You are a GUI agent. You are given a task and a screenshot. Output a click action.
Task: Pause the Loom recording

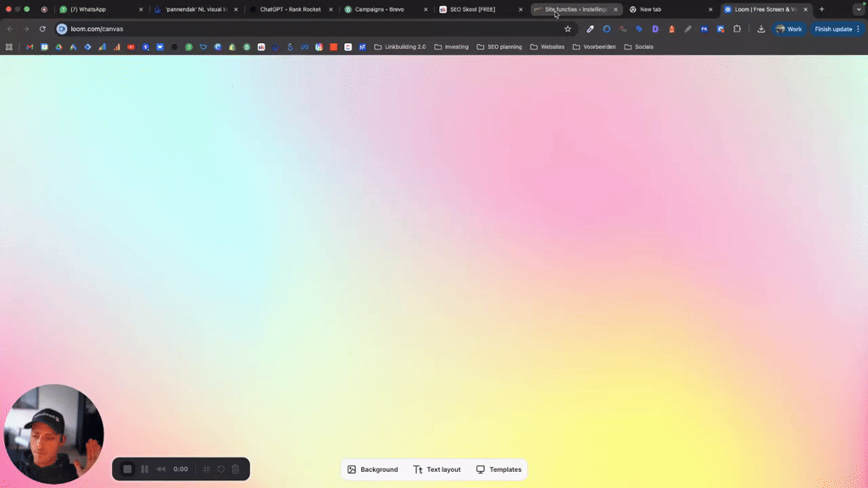pos(144,469)
